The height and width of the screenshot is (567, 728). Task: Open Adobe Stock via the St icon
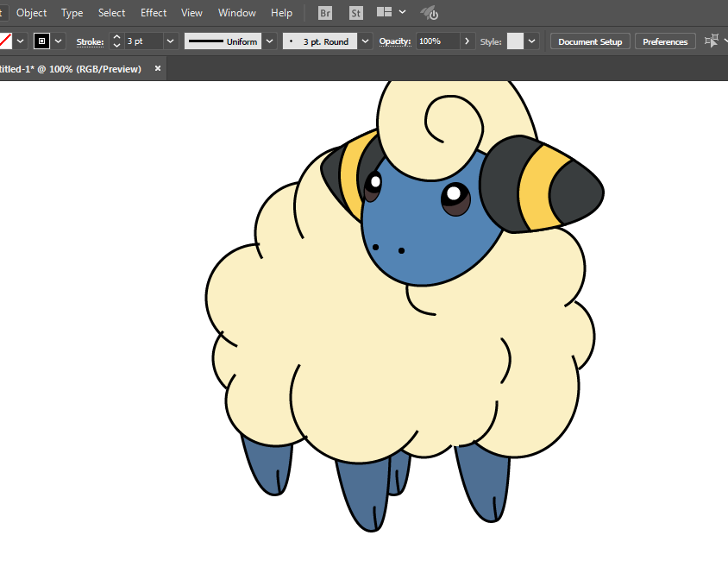pyautogui.click(x=355, y=13)
